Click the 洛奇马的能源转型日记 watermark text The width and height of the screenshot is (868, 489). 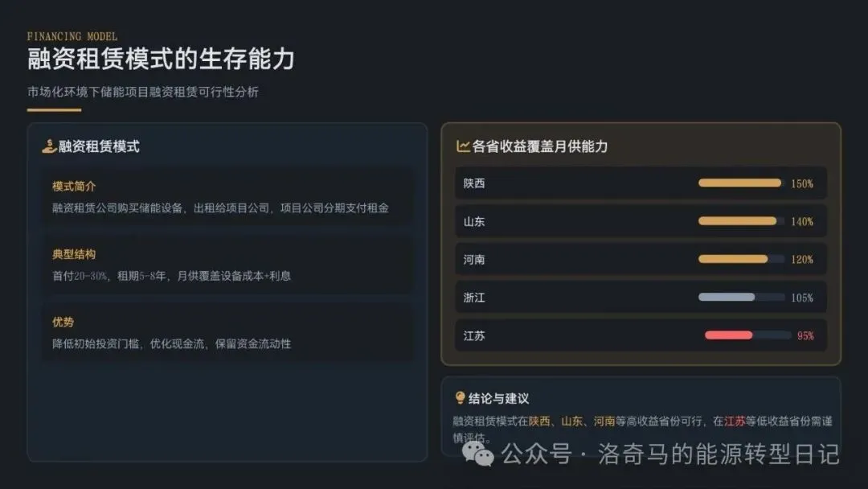(x=719, y=454)
